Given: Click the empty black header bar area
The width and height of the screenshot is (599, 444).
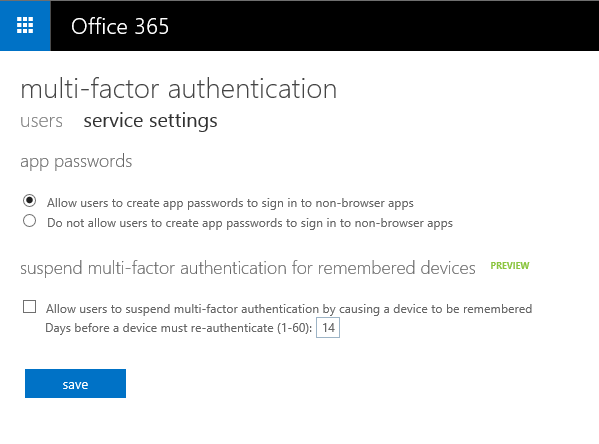Looking at the screenshot, I should coord(382,26).
